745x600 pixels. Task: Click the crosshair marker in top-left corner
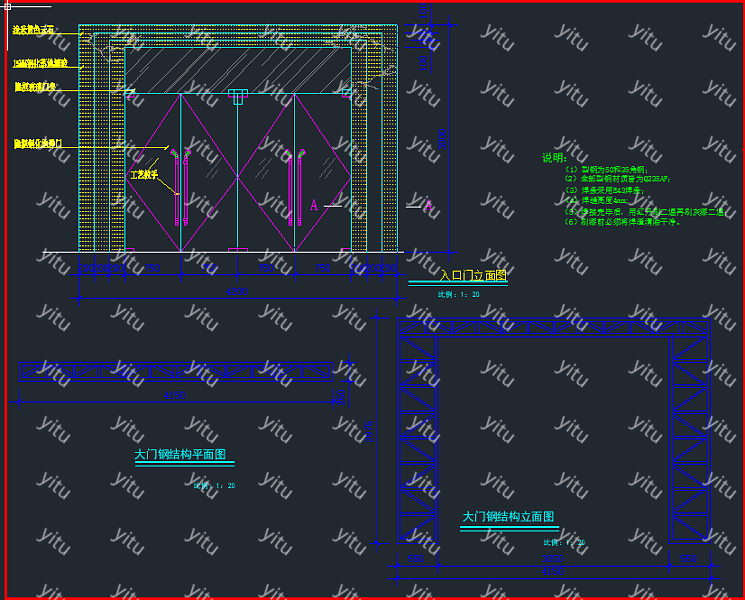[x=8, y=7]
